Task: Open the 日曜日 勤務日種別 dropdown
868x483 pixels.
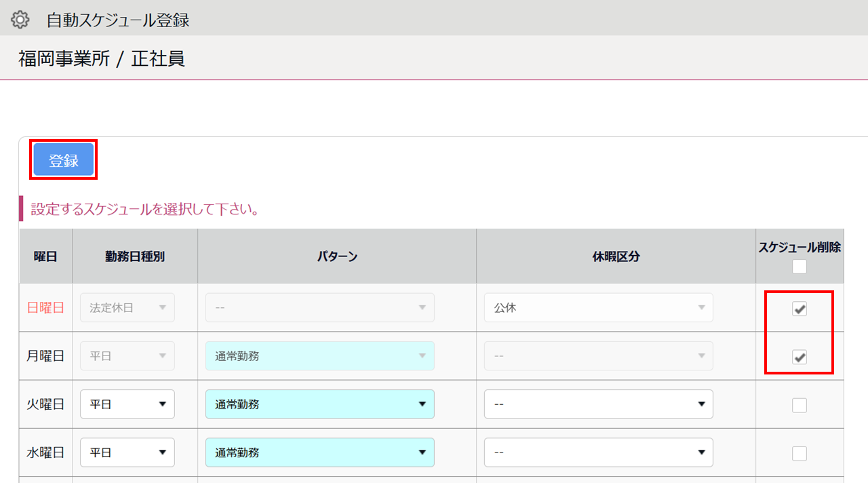Action: 127,307
